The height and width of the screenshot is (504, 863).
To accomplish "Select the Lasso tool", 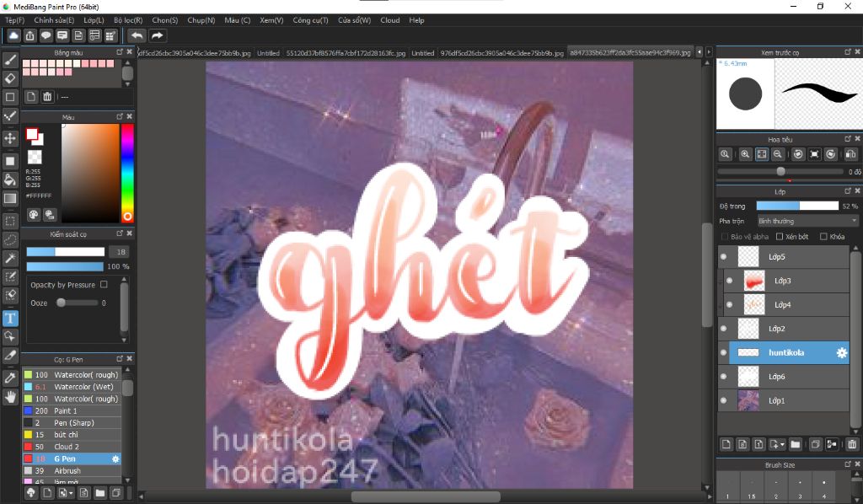I will coord(10,240).
